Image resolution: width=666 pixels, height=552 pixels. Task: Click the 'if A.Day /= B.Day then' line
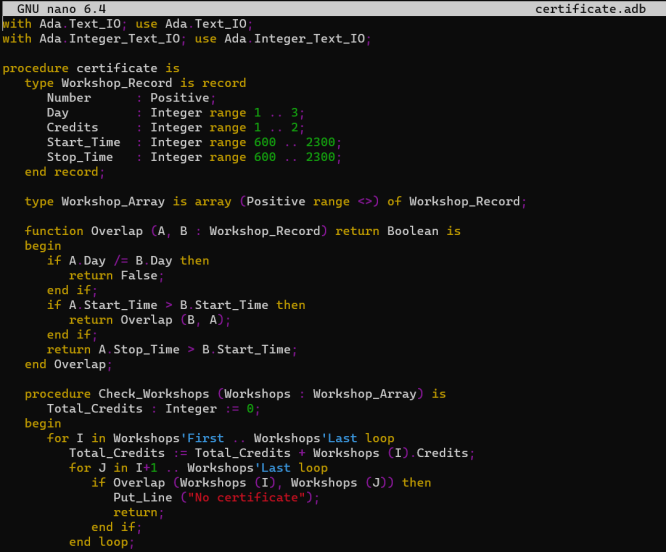tap(128, 261)
